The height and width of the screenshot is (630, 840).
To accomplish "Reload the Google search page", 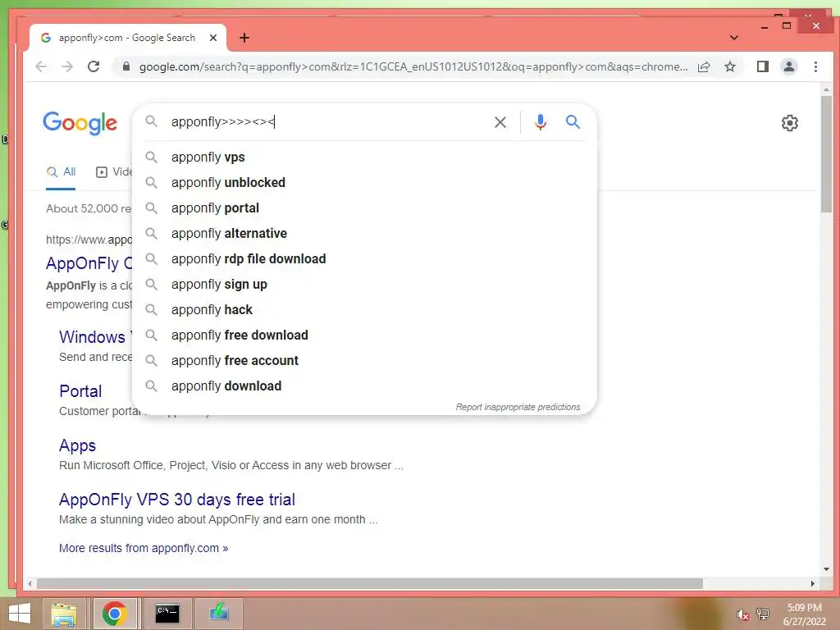I will 94,67.
